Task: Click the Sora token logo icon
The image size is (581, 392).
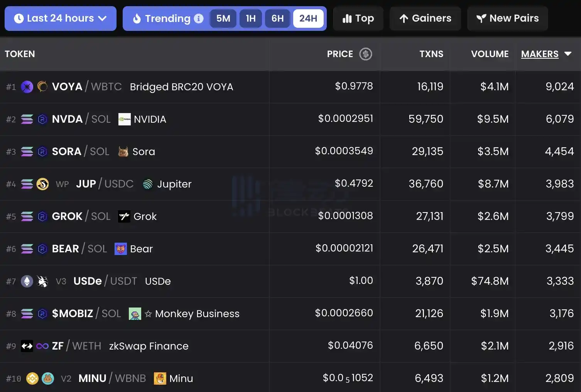Action: click(123, 152)
